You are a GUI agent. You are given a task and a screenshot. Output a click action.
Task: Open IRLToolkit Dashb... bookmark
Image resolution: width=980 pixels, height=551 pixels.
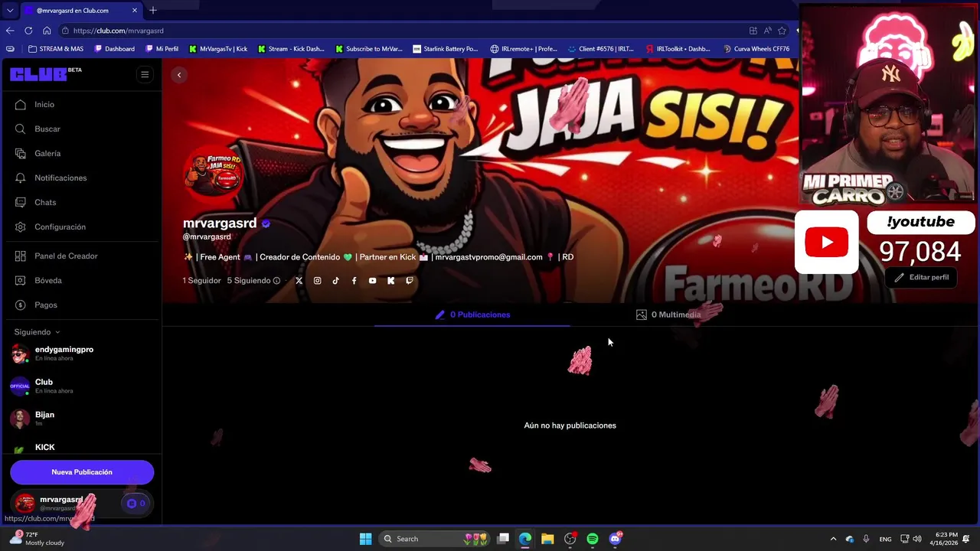(678, 49)
